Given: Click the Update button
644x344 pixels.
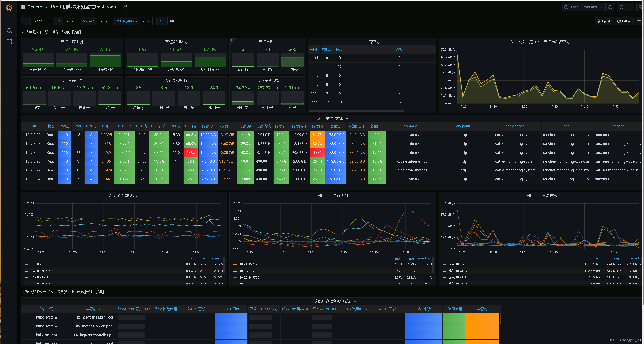Looking at the screenshot, I should (x=604, y=21).
